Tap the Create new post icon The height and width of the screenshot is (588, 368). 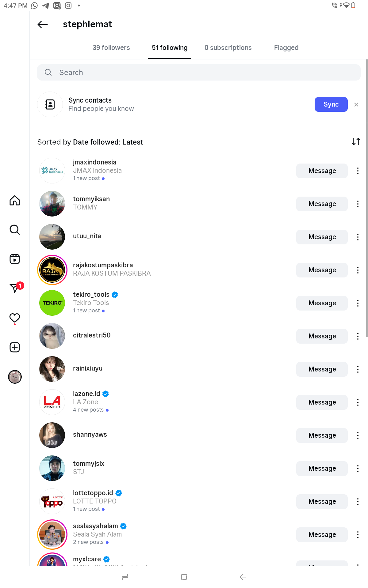point(15,347)
